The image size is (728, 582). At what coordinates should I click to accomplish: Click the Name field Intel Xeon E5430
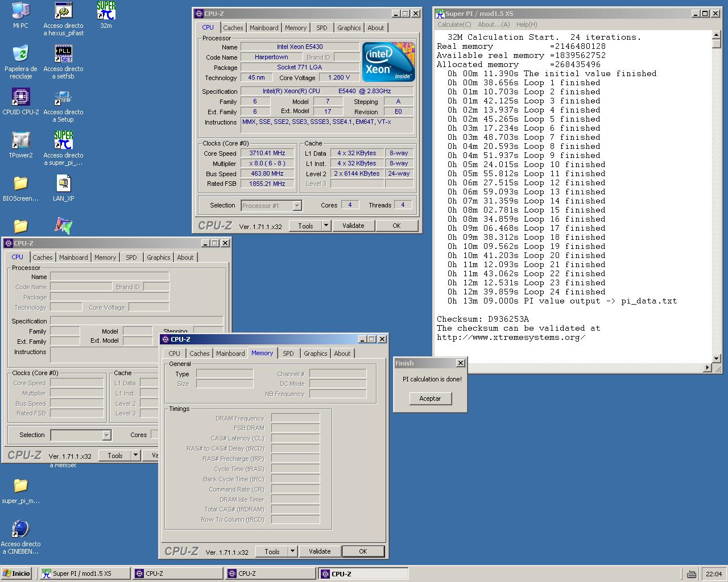[300, 47]
